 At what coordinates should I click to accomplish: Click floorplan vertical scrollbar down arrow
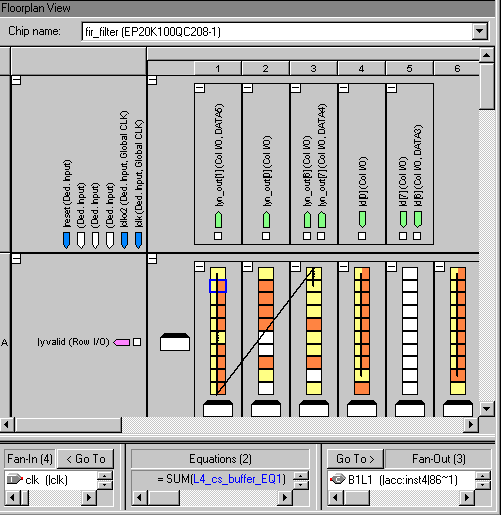(486, 409)
